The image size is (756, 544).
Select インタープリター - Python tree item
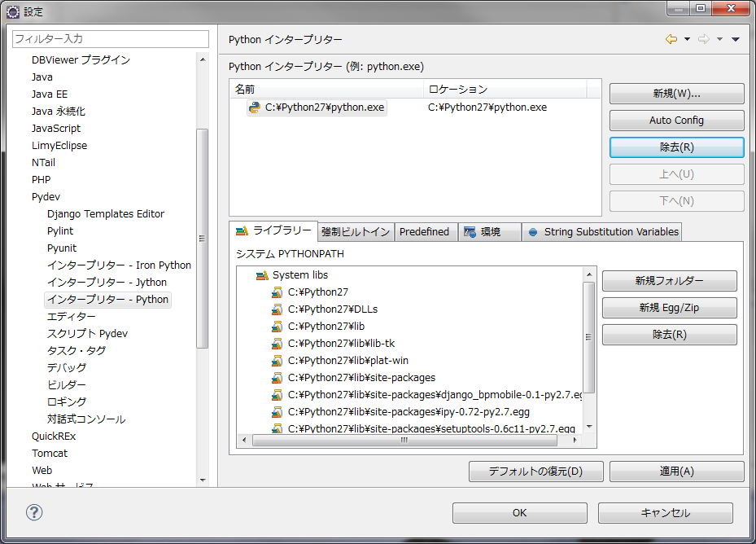click(107, 299)
